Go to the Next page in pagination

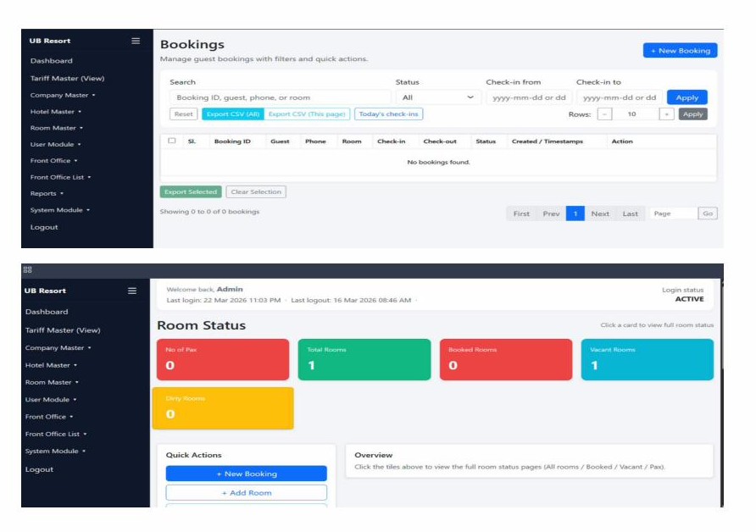tap(600, 213)
